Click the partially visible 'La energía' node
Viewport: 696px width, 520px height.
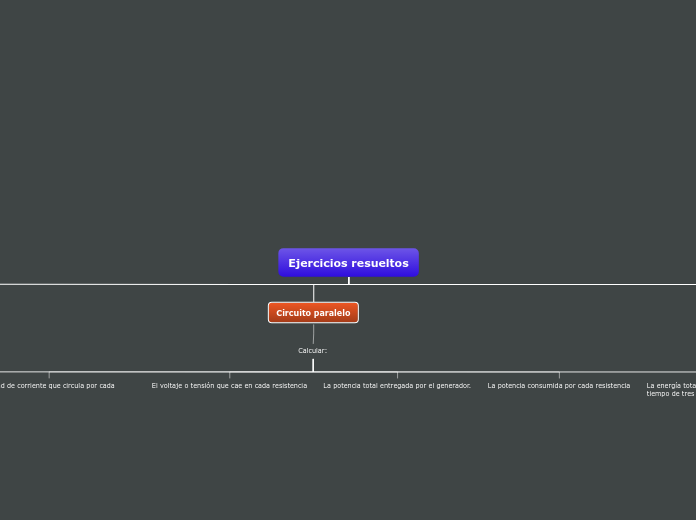coord(671,389)
